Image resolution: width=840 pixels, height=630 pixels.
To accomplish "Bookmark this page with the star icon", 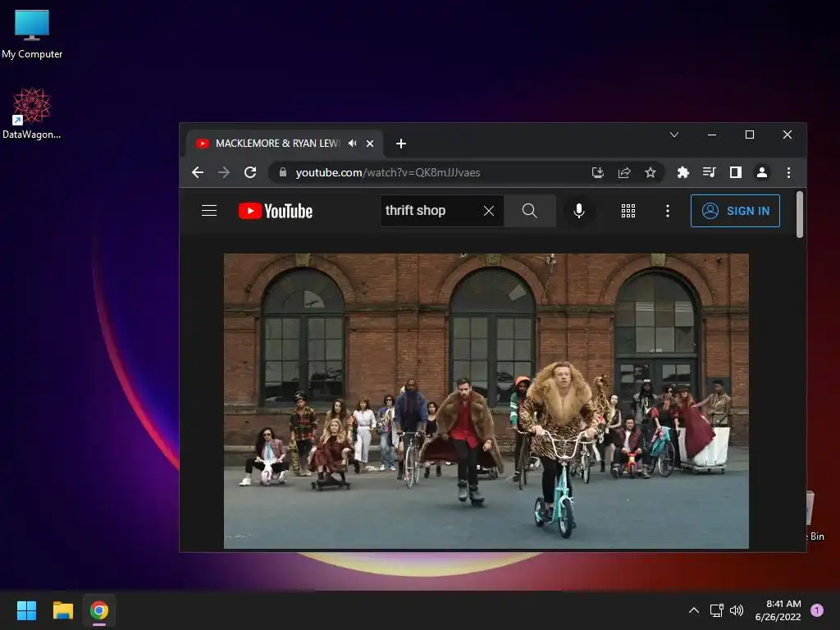I will [651, 172].
